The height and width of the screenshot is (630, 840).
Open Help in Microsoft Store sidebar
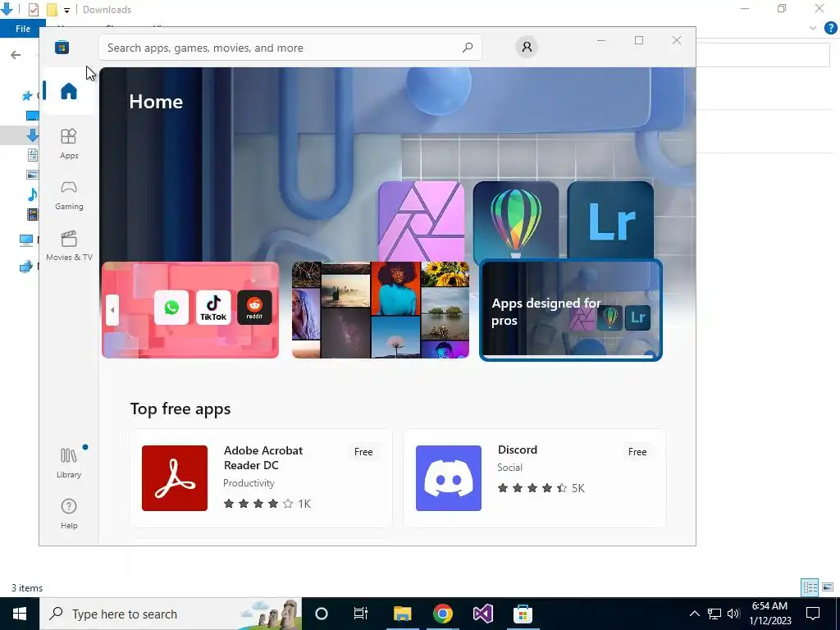69,514
